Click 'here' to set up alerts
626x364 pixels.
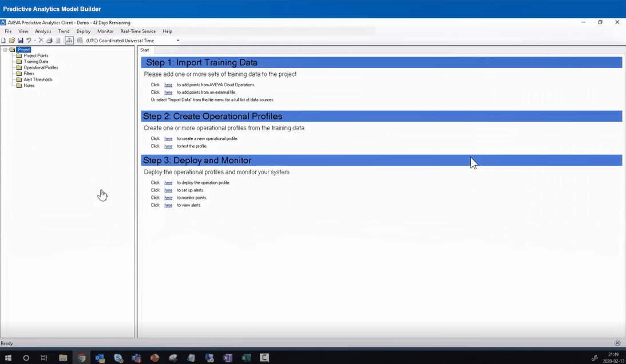click(168, 190)
